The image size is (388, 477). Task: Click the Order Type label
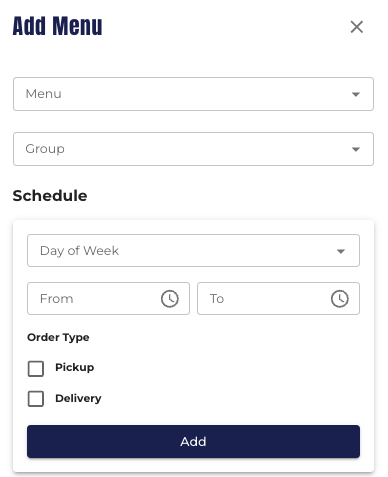coord(58,337)
